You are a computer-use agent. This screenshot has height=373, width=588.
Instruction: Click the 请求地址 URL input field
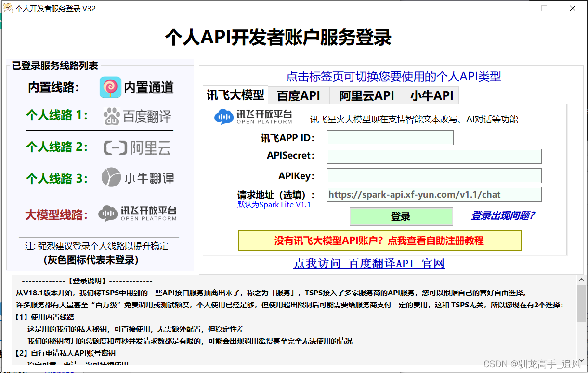click(434, 195)
